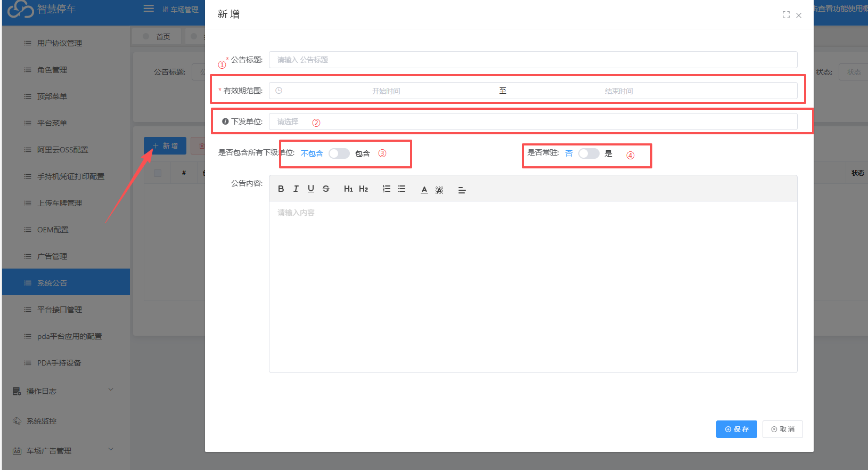Open 上传车牌管理 in sidebar
This screenshot has height=470, width=868.
point(66,203)
